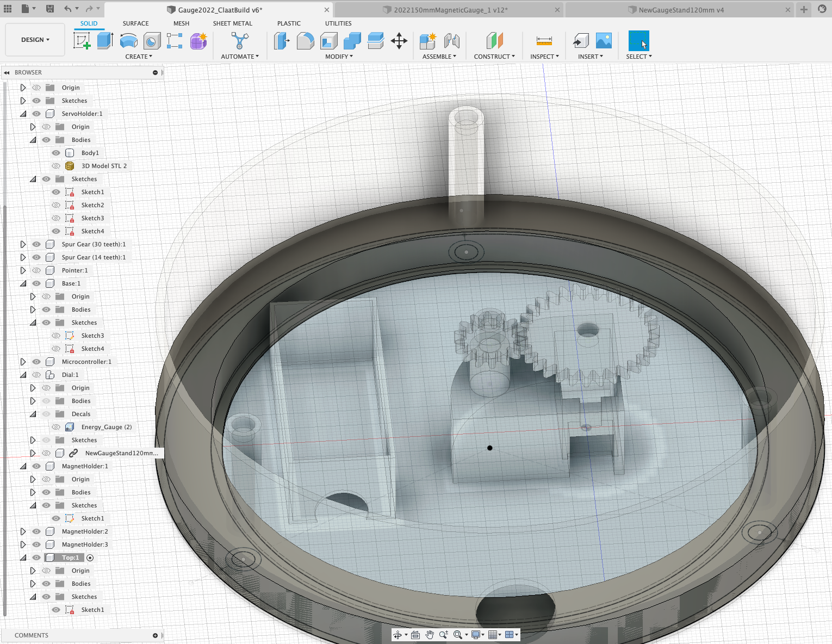Select Sketch4 under Base:1 Sketches
The image size is (832, 644).
coord(92,349)
